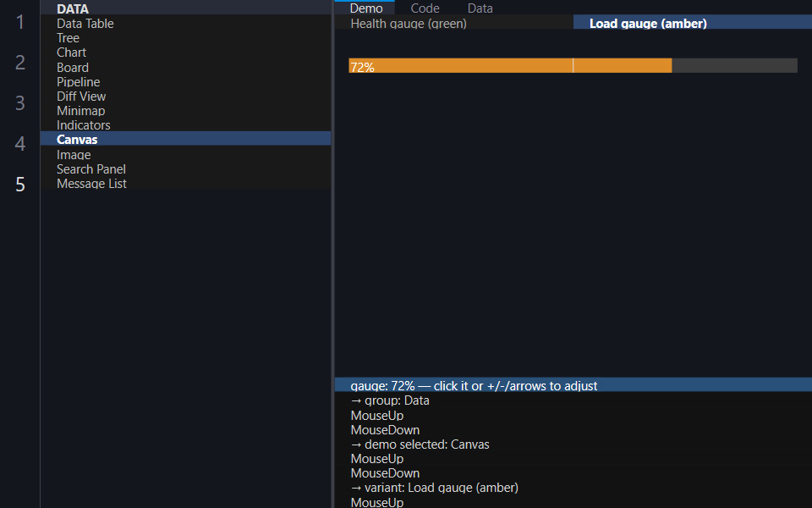
Task: Select Tree in the Data list
Action: [185, 38]
